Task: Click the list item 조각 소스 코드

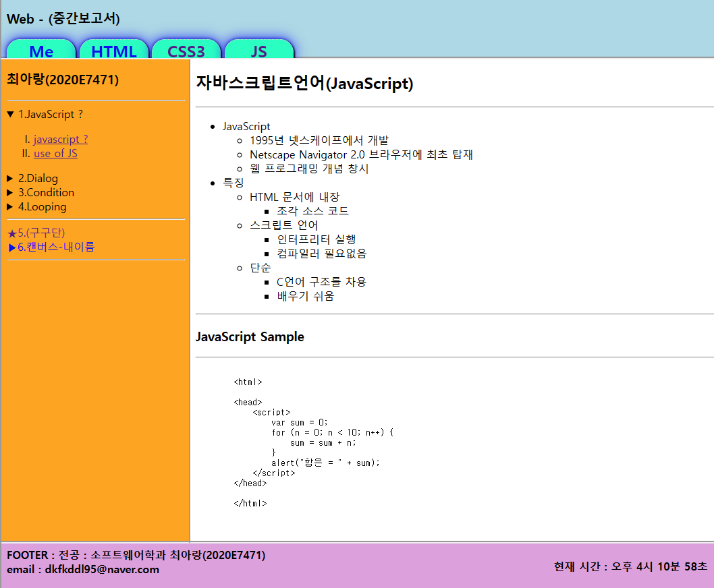Action: pos(313,211)
